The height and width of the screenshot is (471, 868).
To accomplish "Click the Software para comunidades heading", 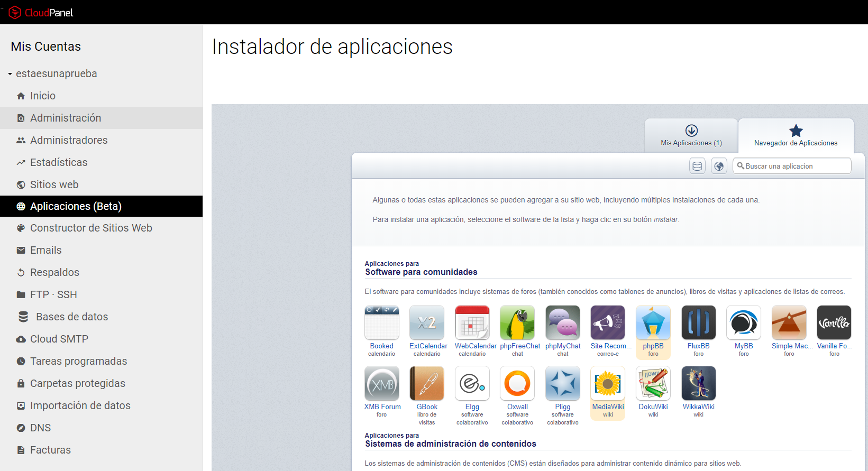I will click(421, 272).
